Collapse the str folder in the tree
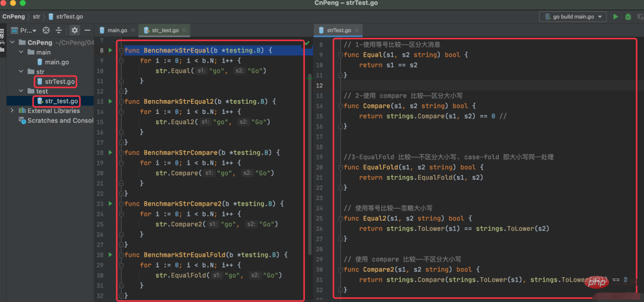The image size is (644, 302). 22,72
